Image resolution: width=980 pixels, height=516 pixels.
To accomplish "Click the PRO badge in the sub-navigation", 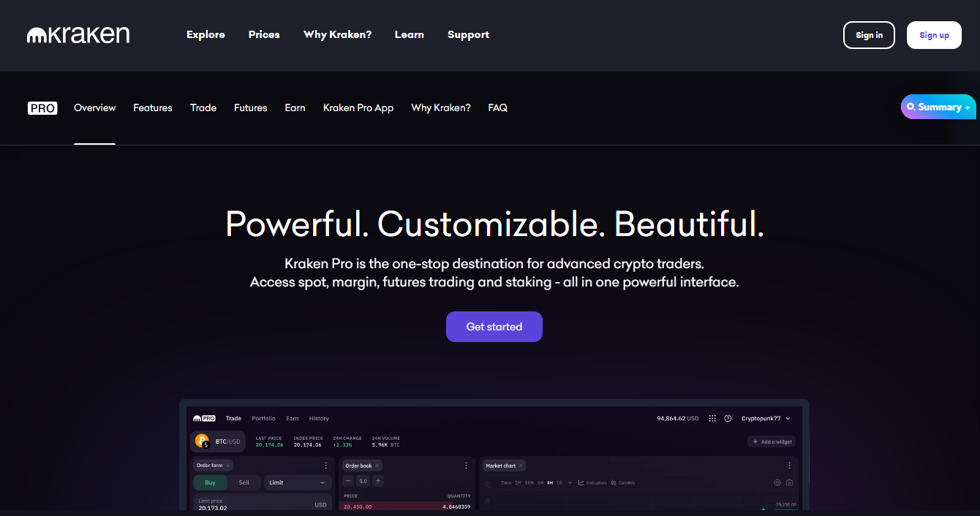I will 42,108.
